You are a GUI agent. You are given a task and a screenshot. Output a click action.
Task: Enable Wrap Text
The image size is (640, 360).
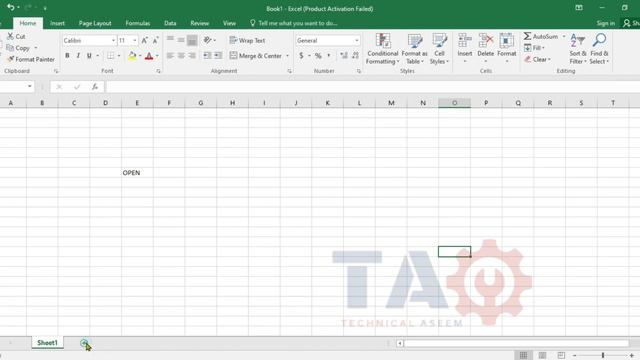tap(247, 40)
